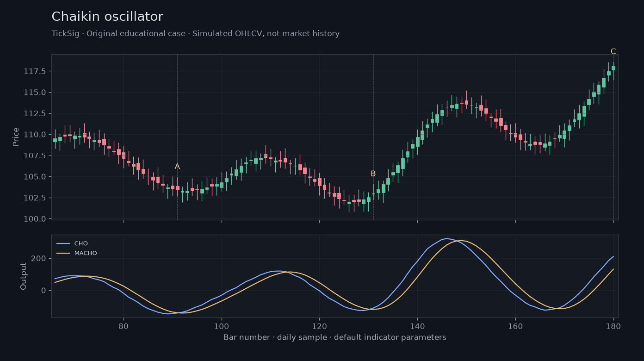Viewport: 644px width, 361px height.
Task: Select marker label C at top right
Action: click(613, 52)
